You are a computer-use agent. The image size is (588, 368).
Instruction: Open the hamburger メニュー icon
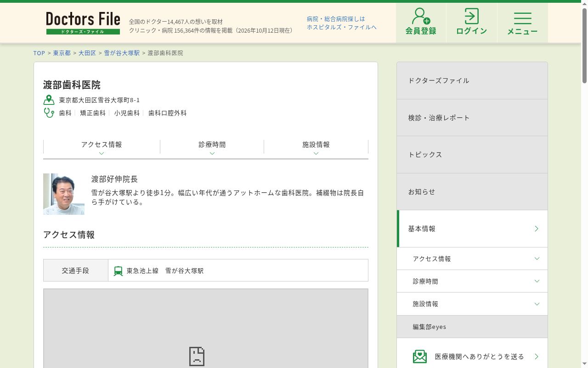coord(522,18)
